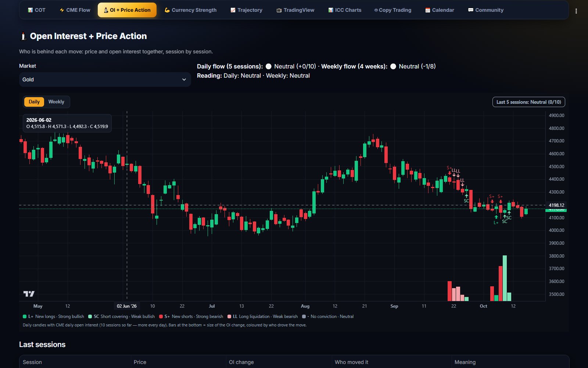Click the tallest light-green OI bar

505,278
